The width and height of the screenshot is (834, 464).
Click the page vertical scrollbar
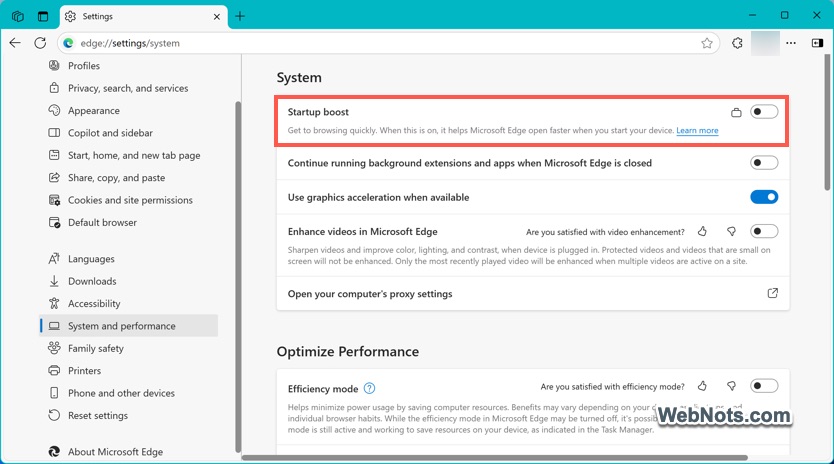click(827, 122)
